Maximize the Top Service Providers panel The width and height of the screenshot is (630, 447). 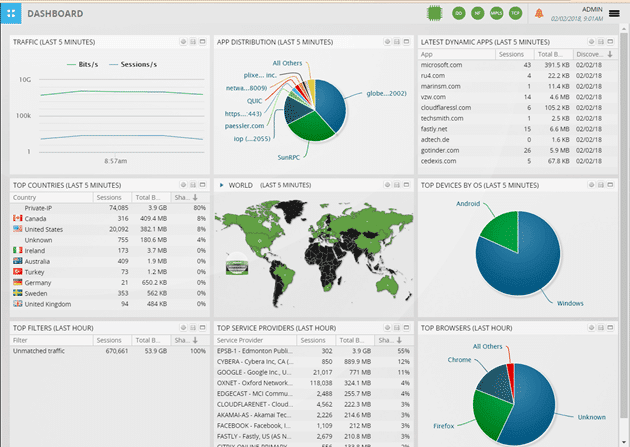click(407, 328)
